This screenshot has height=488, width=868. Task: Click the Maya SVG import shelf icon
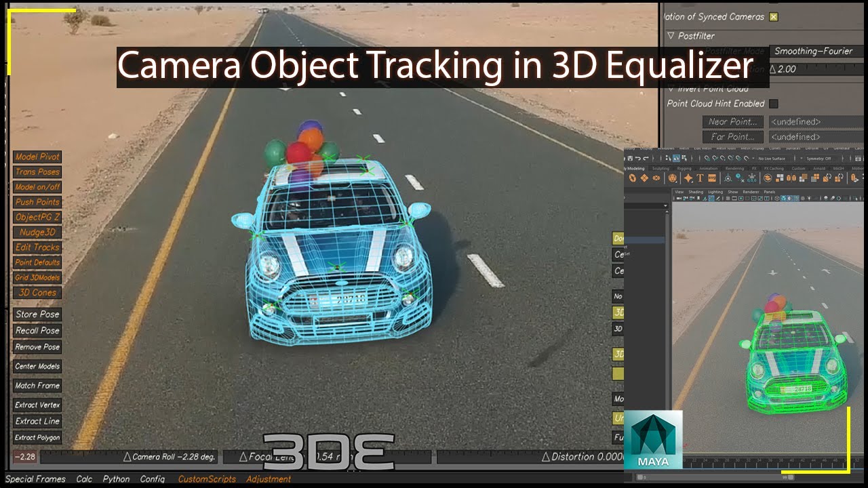tap(712, 178)
